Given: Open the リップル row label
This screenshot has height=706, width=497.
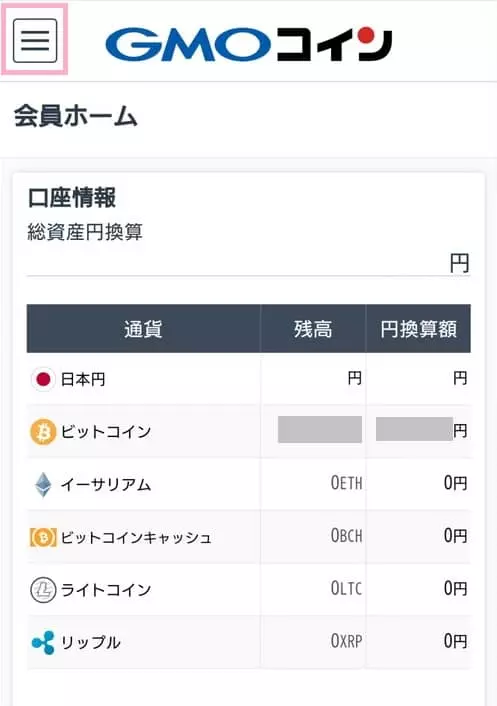Looking at the screenshot, I should coord(91,643).
